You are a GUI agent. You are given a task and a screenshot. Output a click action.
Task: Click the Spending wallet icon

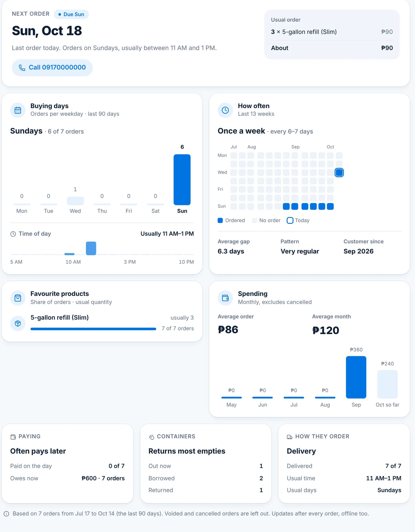225,298
